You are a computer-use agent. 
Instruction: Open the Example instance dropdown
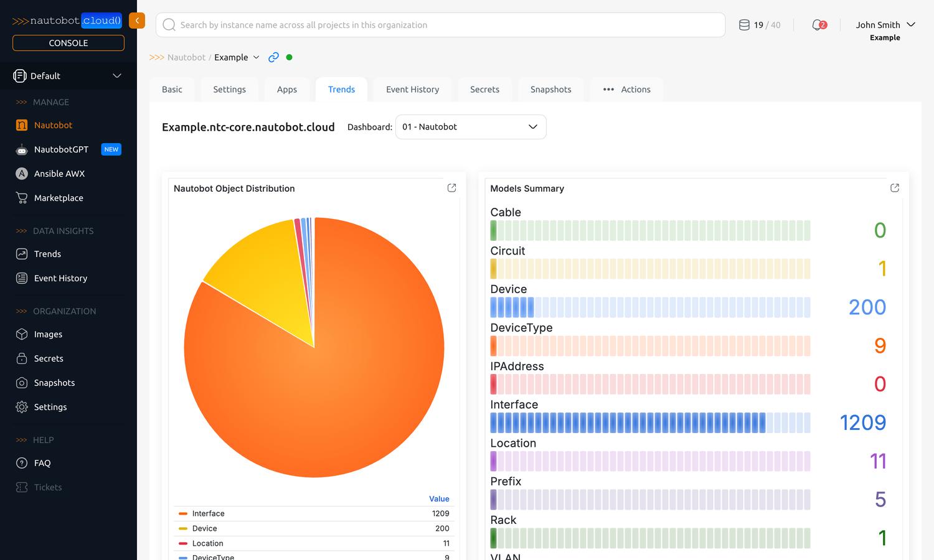(237, 57)
